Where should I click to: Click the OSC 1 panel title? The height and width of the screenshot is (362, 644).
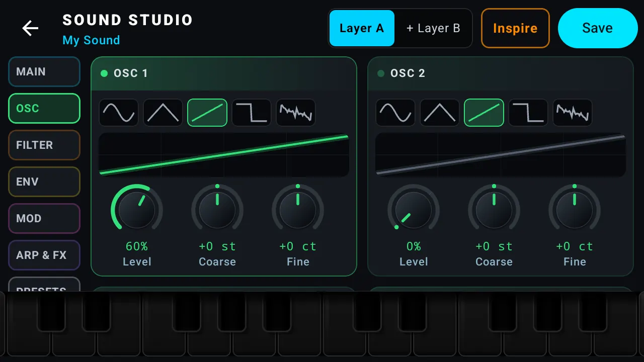pyautogui.click(x=131, y=73)
